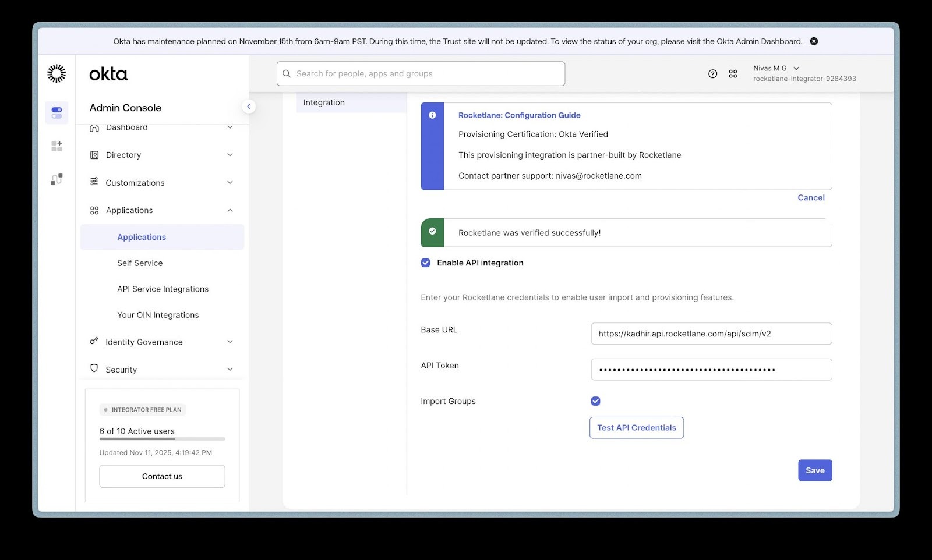The width and height of the screenshot is (932, 560).
Task: Click the Customizations sliders icon
Action: click(94, 182)
